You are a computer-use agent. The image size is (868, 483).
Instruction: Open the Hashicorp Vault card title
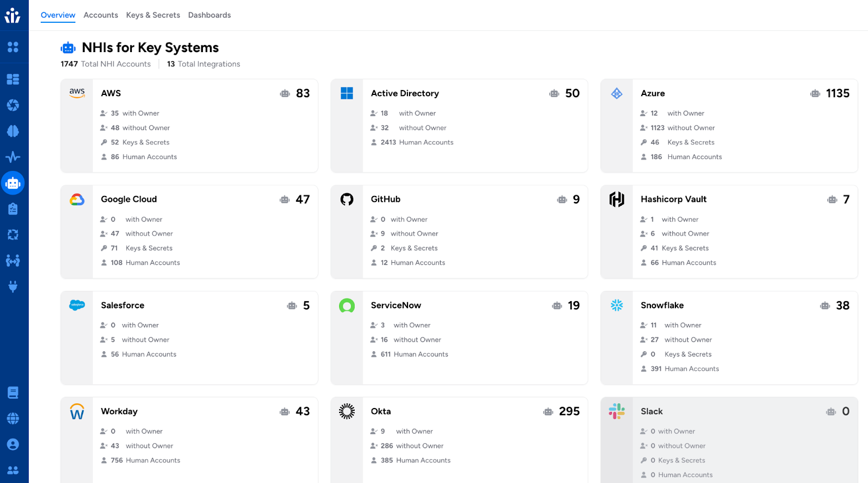[674, 199]
